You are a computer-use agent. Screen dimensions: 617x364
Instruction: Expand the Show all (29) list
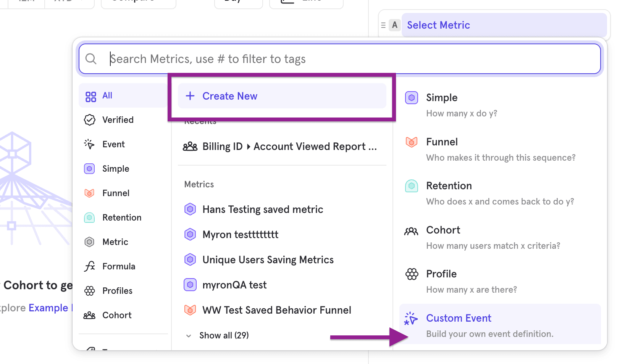coord(223,335)
